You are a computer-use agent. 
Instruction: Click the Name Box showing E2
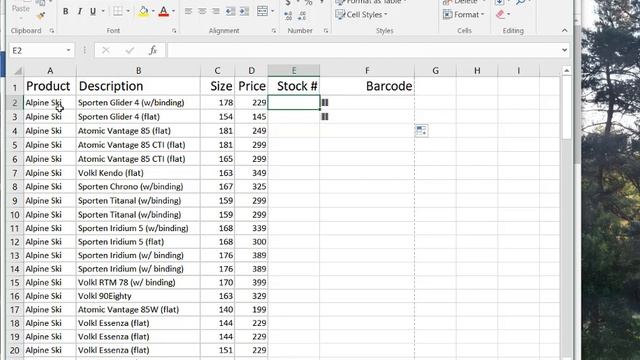point(37,50)
